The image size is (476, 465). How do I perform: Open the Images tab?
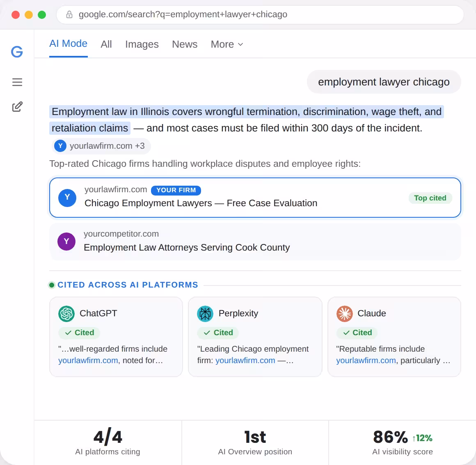click(142, 44)
